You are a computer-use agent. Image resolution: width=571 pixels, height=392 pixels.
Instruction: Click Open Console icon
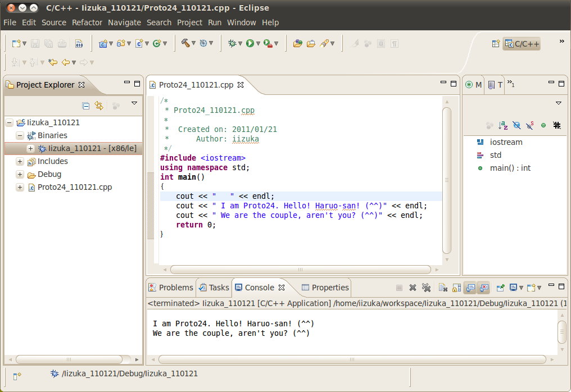pyautogui.click(x=531, y=288)
